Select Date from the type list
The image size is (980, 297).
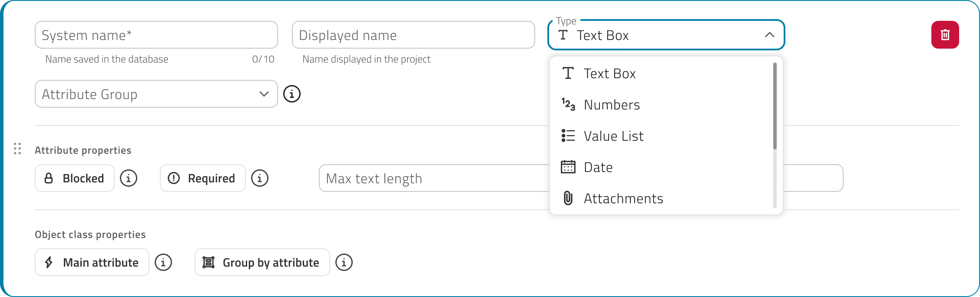coord(598,168)
